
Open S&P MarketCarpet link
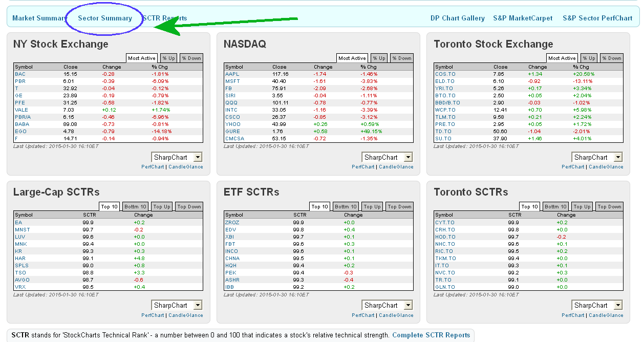(523, 18)
